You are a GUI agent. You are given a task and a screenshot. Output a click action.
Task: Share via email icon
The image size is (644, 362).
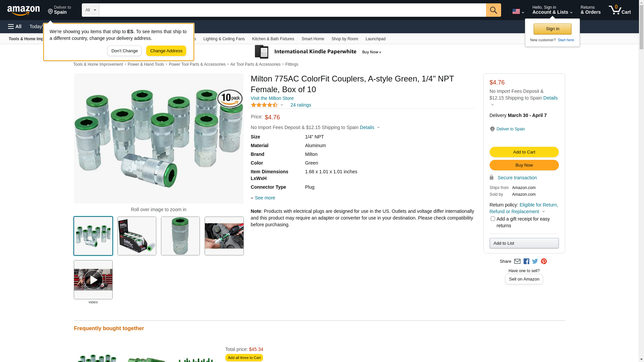point(517,261)
